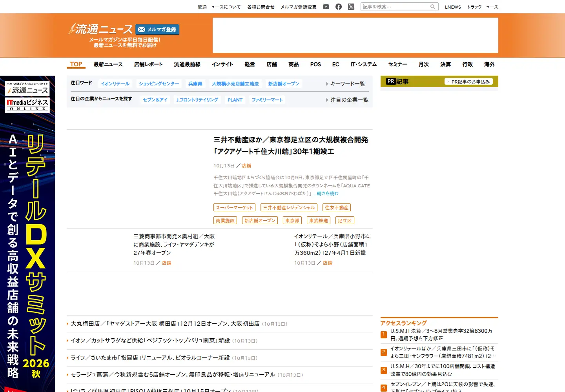Select the IT・システム navigation tab
The image size is (565, 392).
364,64
